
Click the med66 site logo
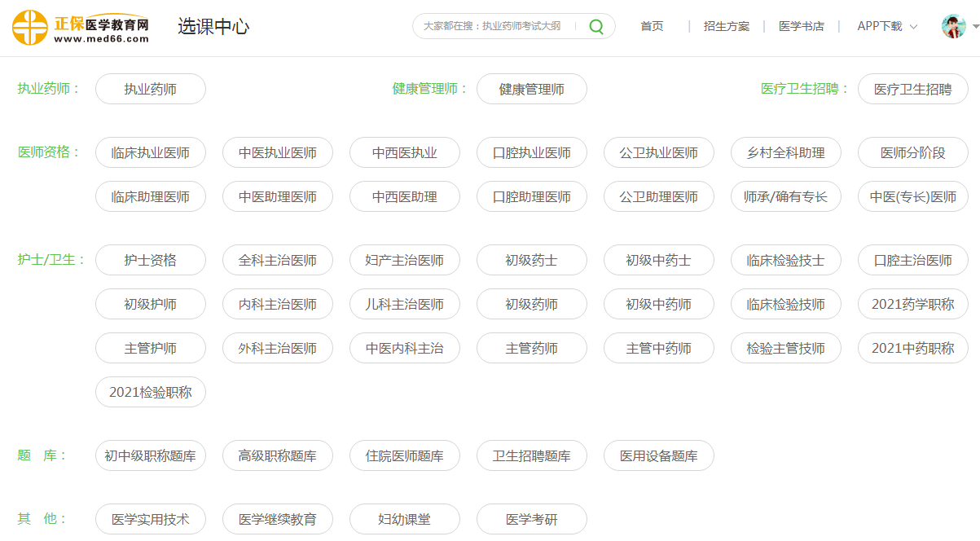point(81,28)
